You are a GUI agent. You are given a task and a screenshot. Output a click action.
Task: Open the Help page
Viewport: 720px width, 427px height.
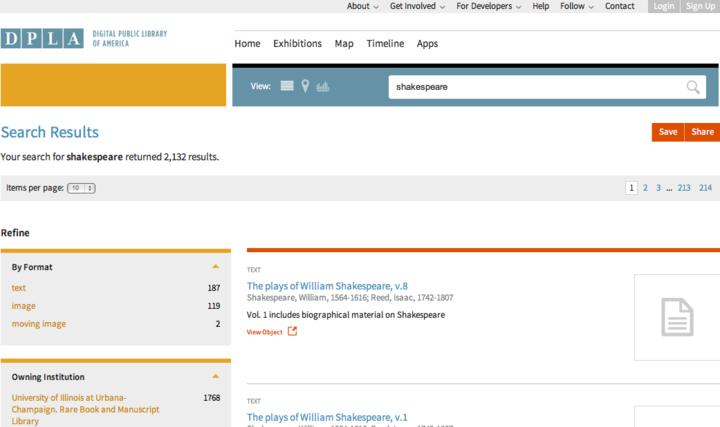pos(540,6)
